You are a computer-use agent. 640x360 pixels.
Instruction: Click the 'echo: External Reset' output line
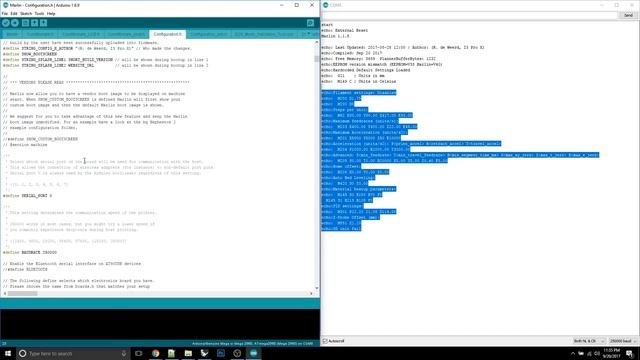[x=345, y=30]
